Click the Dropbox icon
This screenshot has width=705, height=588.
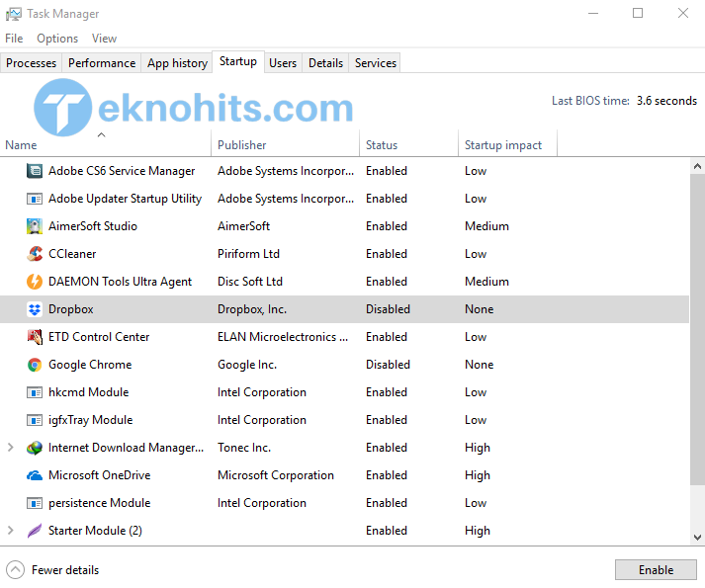coord(35,309)
